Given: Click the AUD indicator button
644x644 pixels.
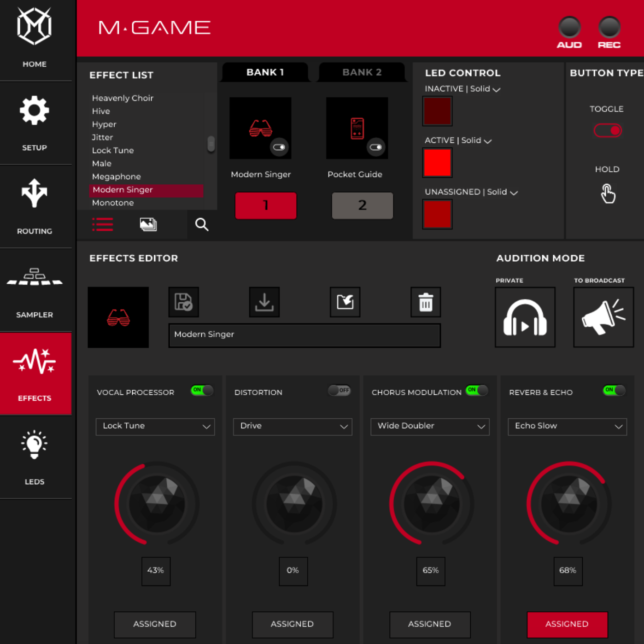Looking at the screenshot, I should 569,32.
